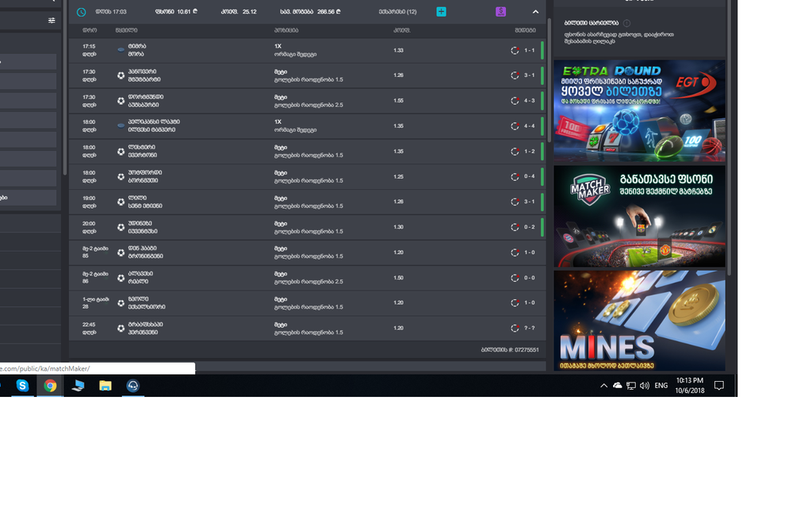Click the status icon beside score ? - ?
This screenshot has height=508, width=812.
pyautogui.click(x=515, y=328)
